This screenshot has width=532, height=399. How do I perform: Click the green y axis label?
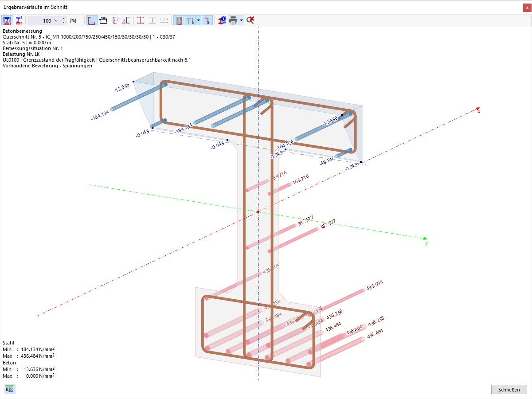[x=426, y=243]
